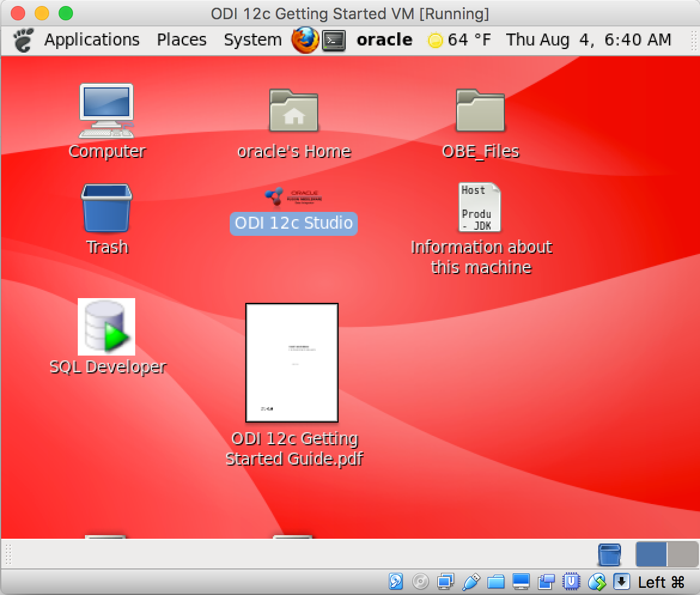Open the Places menu
This screenshot has width=700, height=595.
[182, 40]
